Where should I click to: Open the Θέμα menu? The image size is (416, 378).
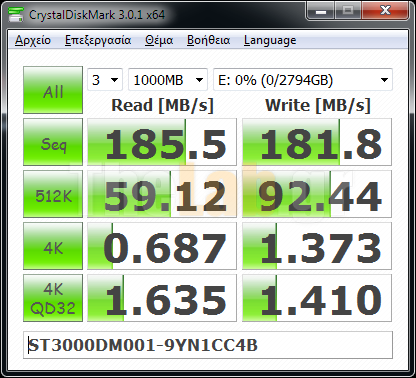[x=159, y=40]
